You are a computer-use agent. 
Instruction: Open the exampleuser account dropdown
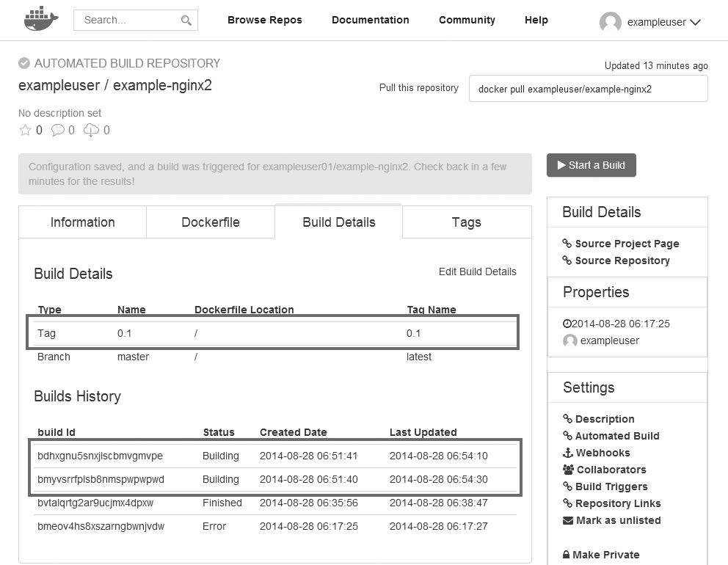click(695, 23)
